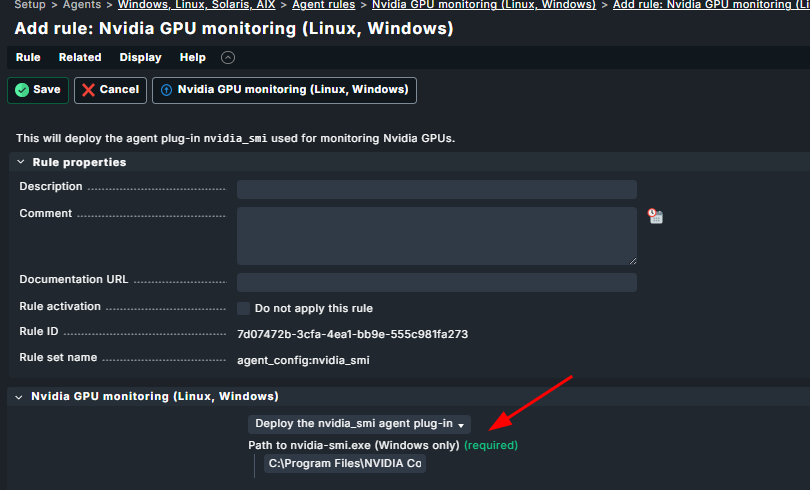This screenshot has height=490, width=810.
Task: Save the new rule
Action: [38, 90]
